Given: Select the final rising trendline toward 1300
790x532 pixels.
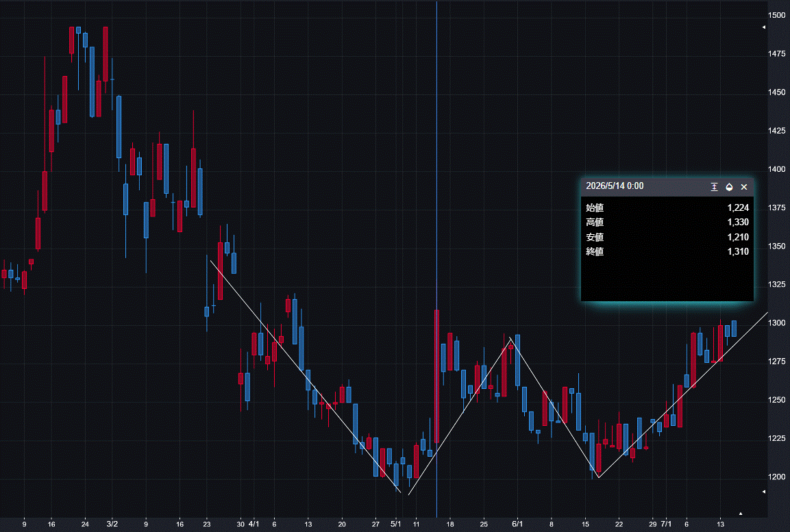Looking at the screenshot, I should (x=683, y=395).
